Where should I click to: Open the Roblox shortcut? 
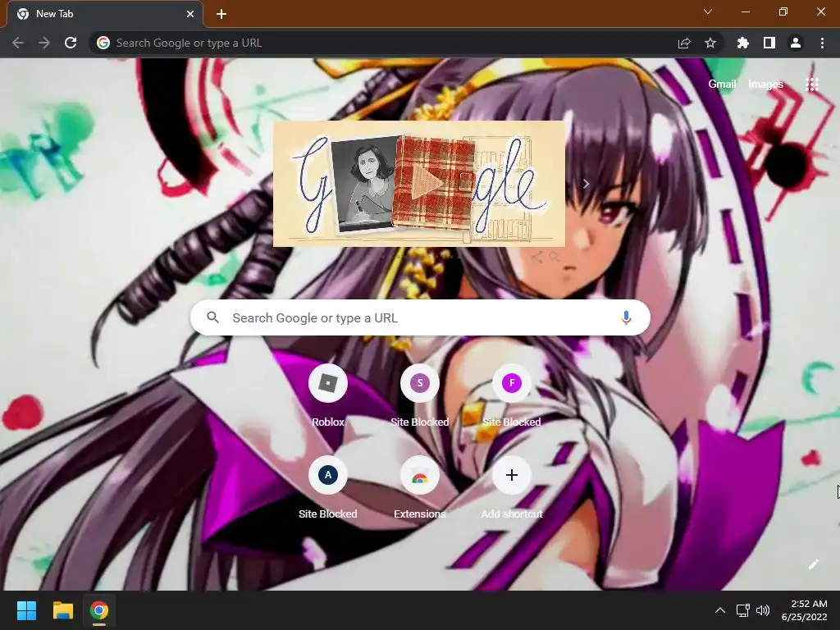(x=328, y=396)
